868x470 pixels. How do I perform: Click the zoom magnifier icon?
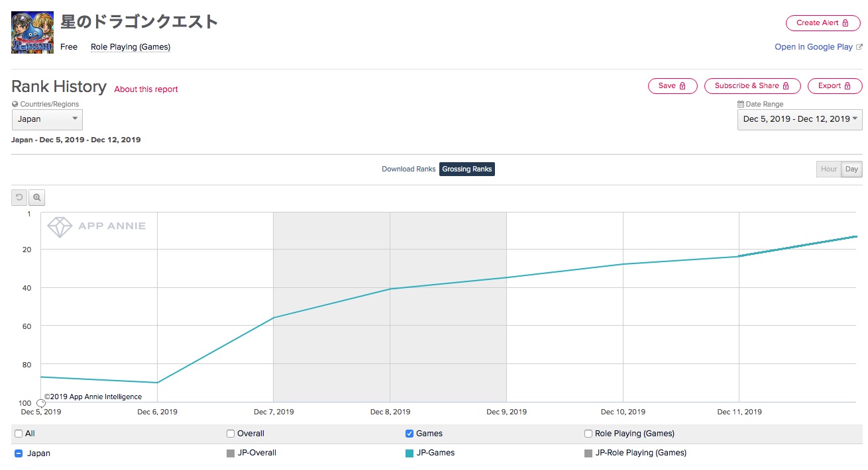coord(37,197)
